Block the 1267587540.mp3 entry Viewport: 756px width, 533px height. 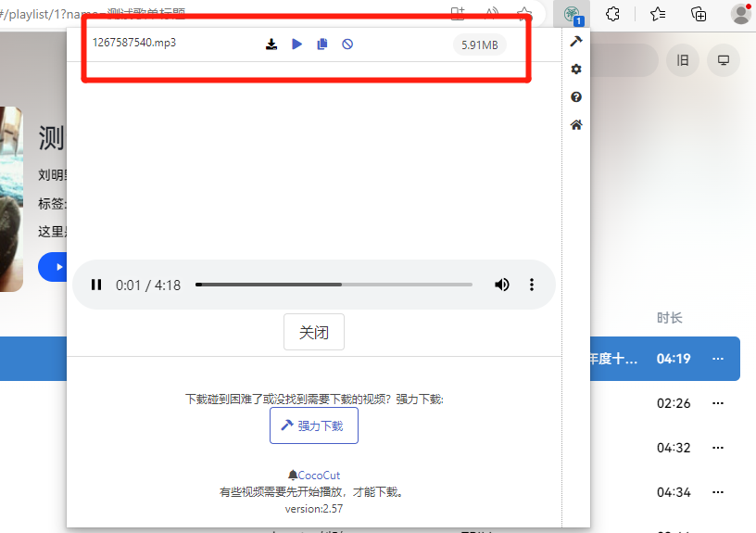pyautogui.click(x=347, y=44)
